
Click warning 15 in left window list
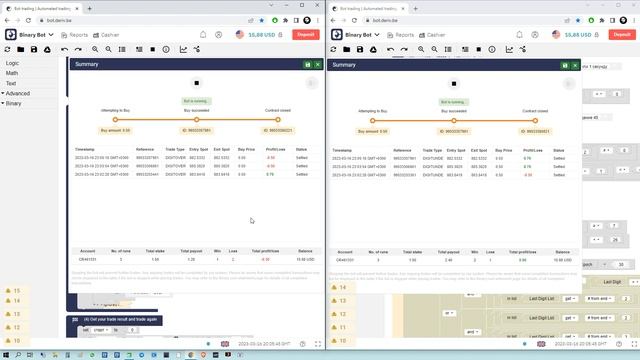click(x=13, y=291)
